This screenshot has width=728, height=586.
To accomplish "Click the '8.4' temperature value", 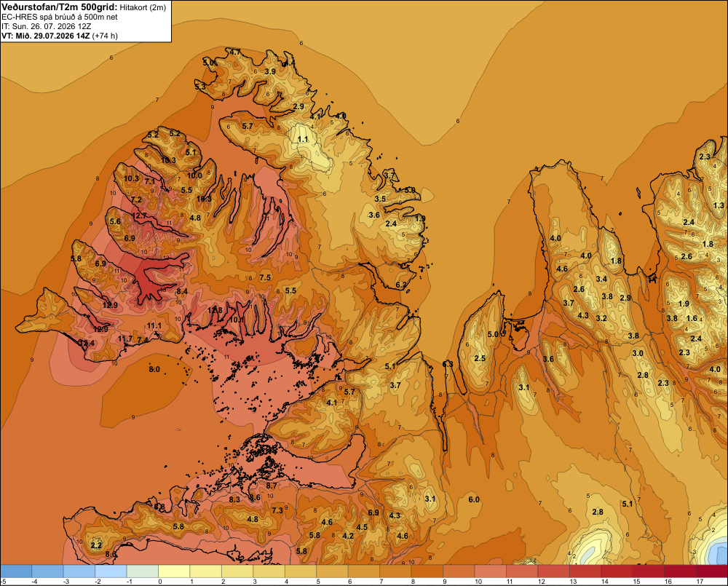I will click(182, 291).
